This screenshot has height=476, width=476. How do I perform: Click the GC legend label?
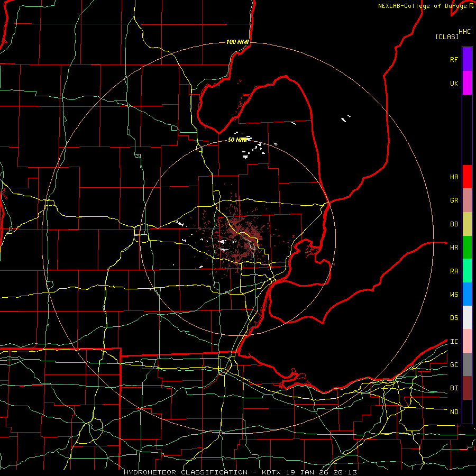(x=454, y=365)
